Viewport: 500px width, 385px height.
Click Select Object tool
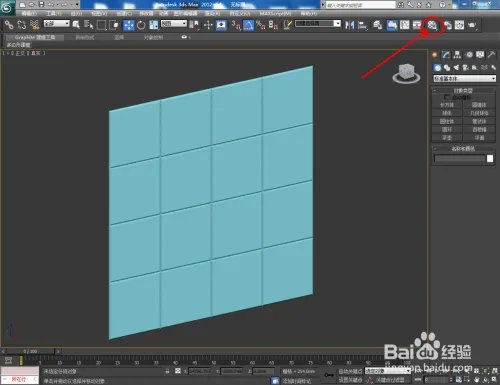click(x=76, y=25)
